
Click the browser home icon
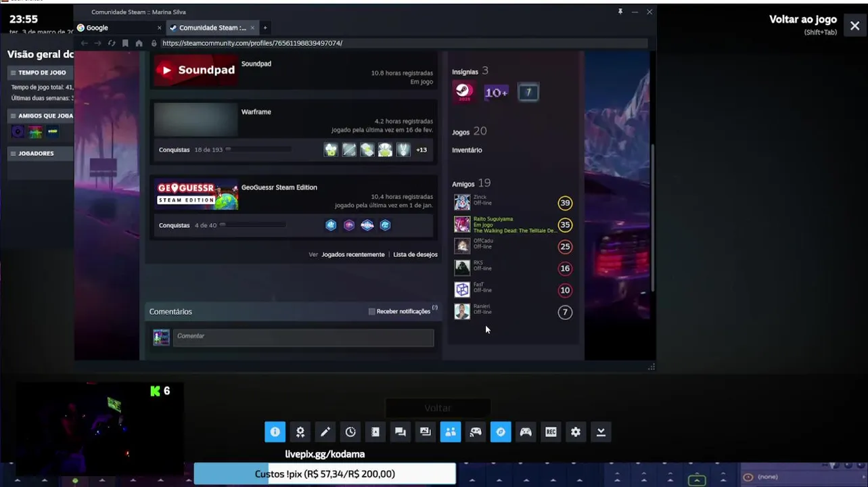[x=139, y=43]
